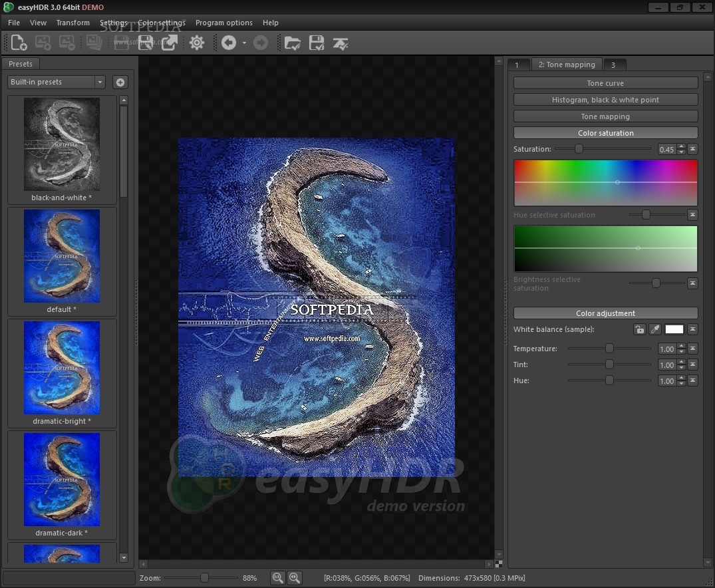
Task: Decrease Hue with stepper down arrow
Action: coord(681,384)
